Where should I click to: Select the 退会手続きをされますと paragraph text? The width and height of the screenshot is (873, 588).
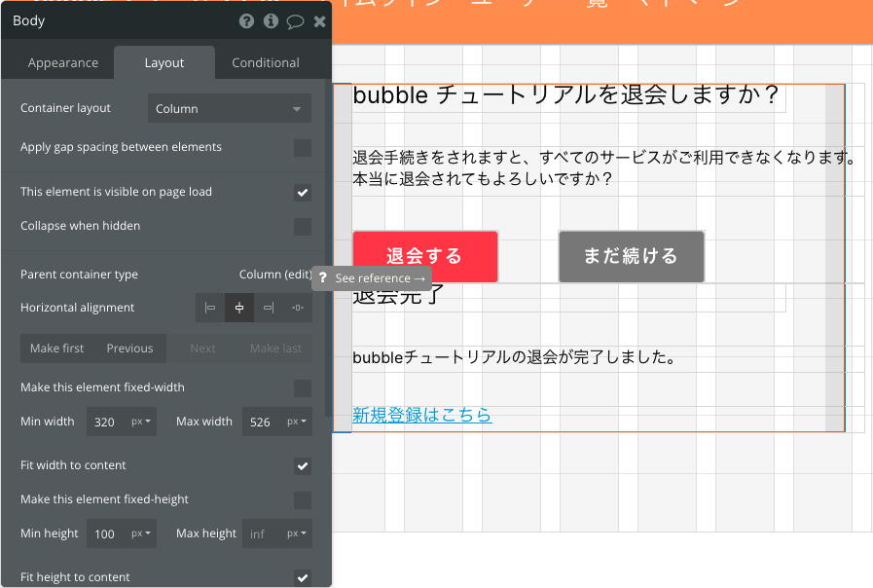click(x=604, y=168)
